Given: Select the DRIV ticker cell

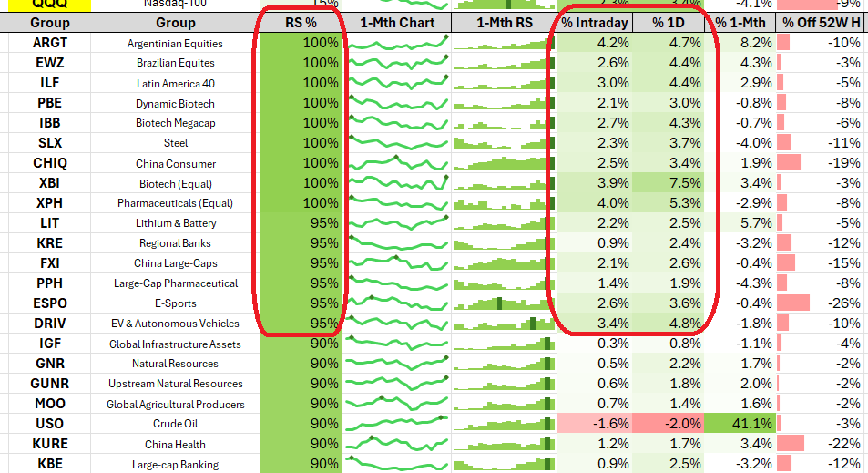Looking at the screenshot, I should tap(50, 324).
